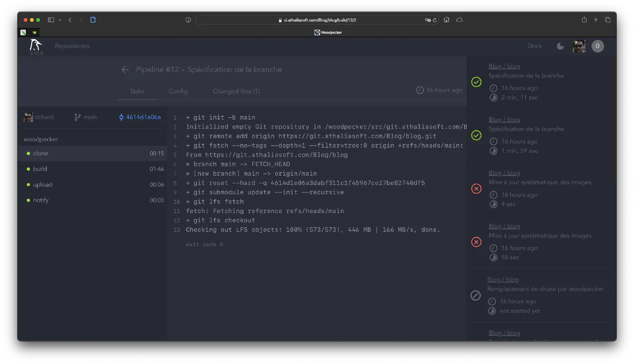Click the Safari share icon
Screen dimensions: 634x364
[x=584, y=20]
